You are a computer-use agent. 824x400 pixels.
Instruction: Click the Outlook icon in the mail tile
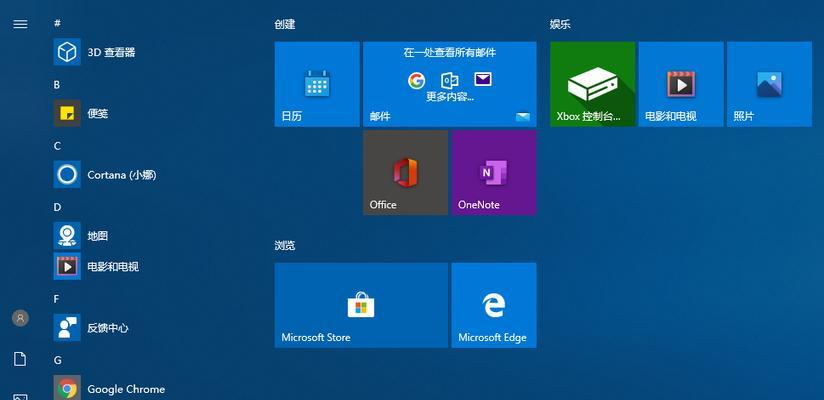point(449,80)
